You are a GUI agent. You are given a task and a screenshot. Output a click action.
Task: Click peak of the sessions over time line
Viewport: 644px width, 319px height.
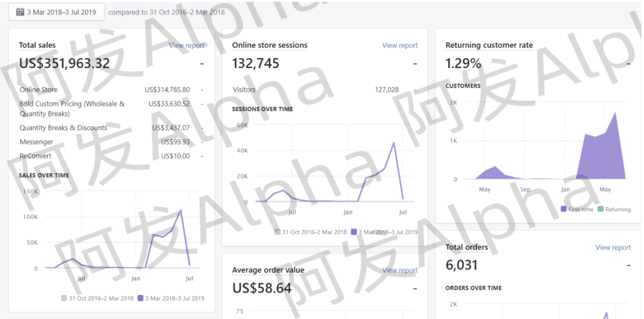pyautogui.click(x=394, y=143)
